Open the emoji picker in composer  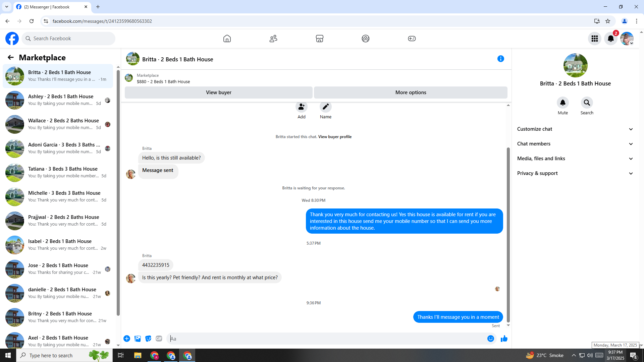491,339
